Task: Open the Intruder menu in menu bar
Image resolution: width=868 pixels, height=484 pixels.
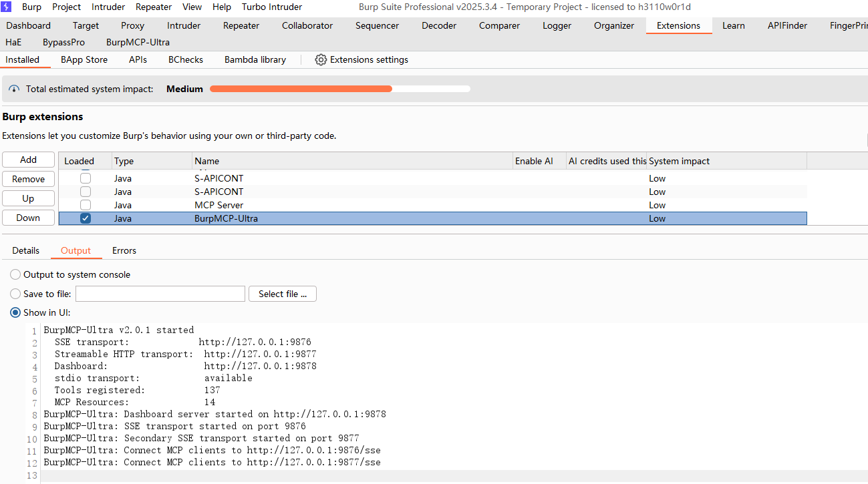Action: [x=108, y=7]
